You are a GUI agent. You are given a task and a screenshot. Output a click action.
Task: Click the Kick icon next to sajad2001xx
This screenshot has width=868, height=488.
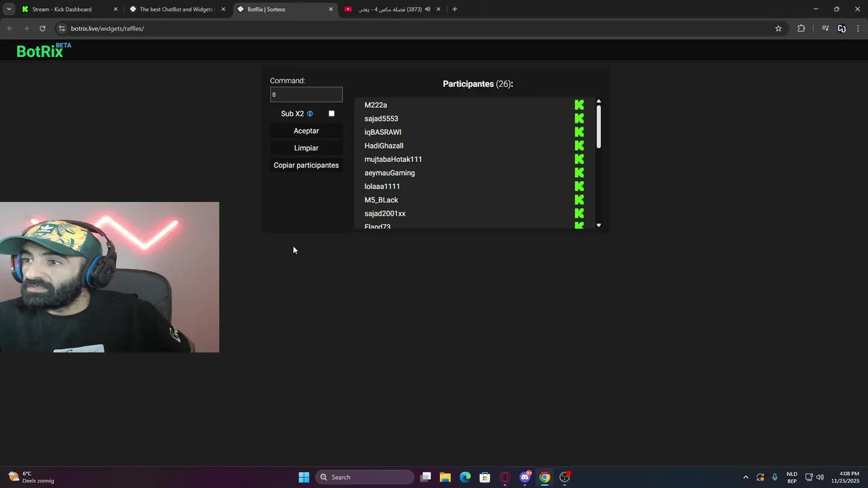(x=579, y=213)
